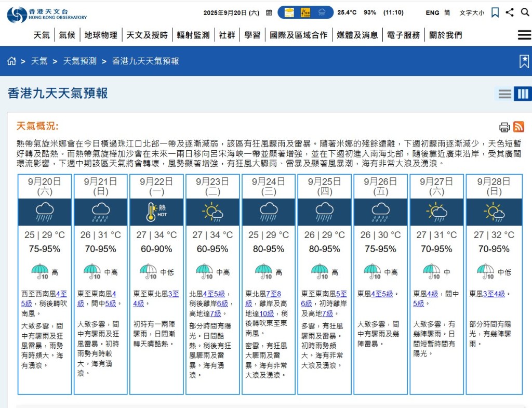The width and height of the screenshot is (532, 408).
Task: Open the 學習 menu
Action: click(x=252, y=35)
